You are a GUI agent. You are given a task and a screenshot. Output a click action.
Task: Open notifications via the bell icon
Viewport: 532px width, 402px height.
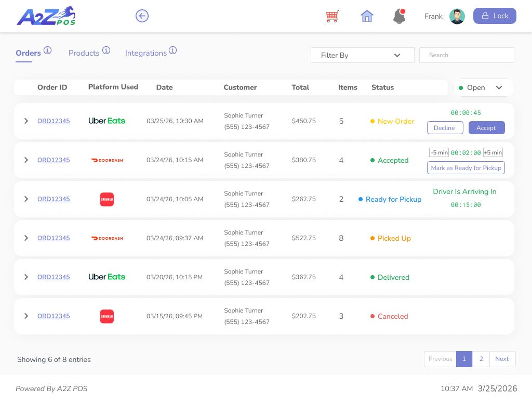[399, 16]
